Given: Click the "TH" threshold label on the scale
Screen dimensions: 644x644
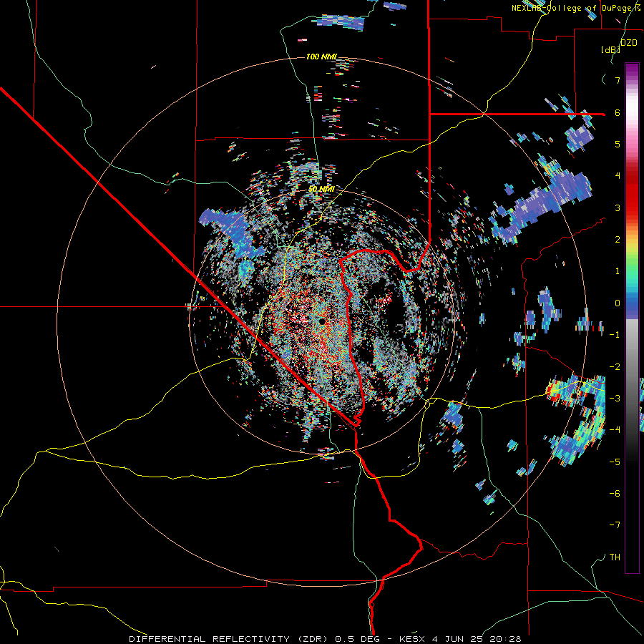Looking at the screenshot, I should (615, 557).
